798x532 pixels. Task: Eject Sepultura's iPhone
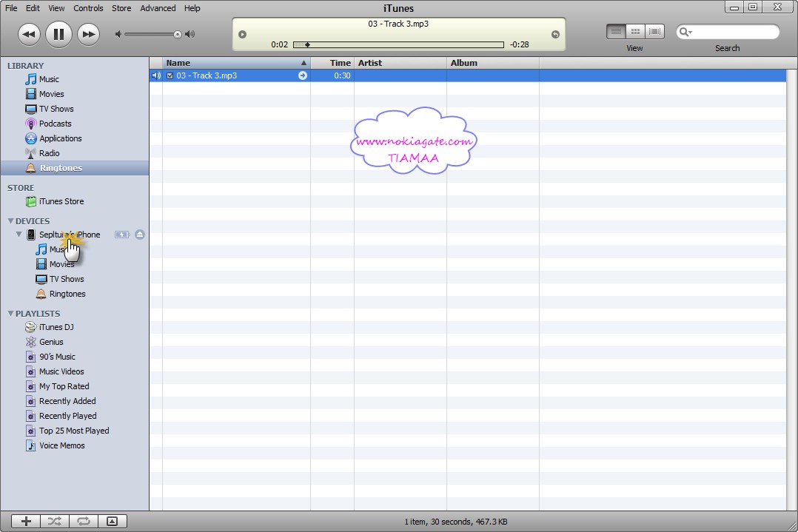coord(140,235)
